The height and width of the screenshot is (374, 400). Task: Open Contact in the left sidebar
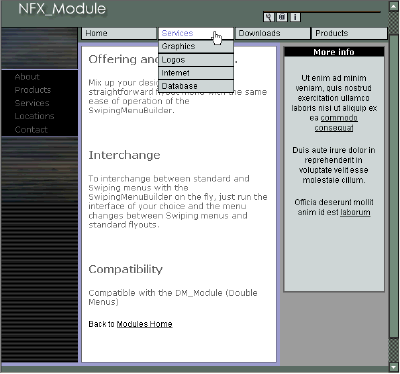click(x=31, y=130)
